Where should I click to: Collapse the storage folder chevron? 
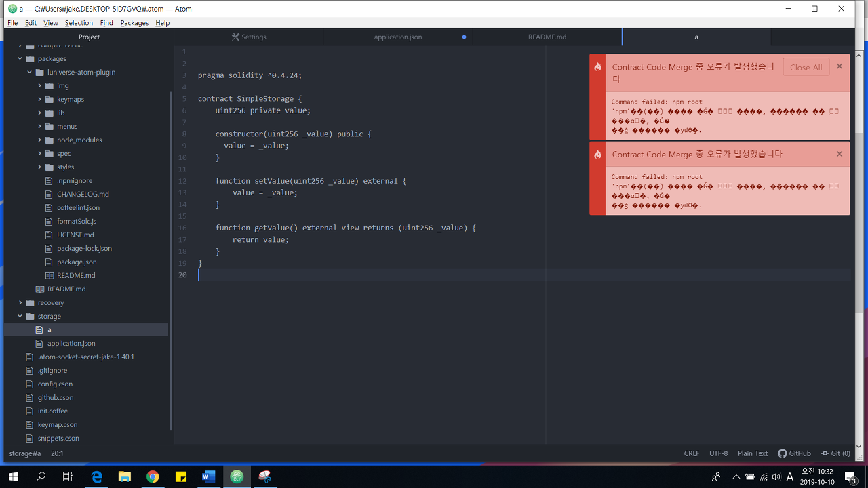(x=20, y=316)
